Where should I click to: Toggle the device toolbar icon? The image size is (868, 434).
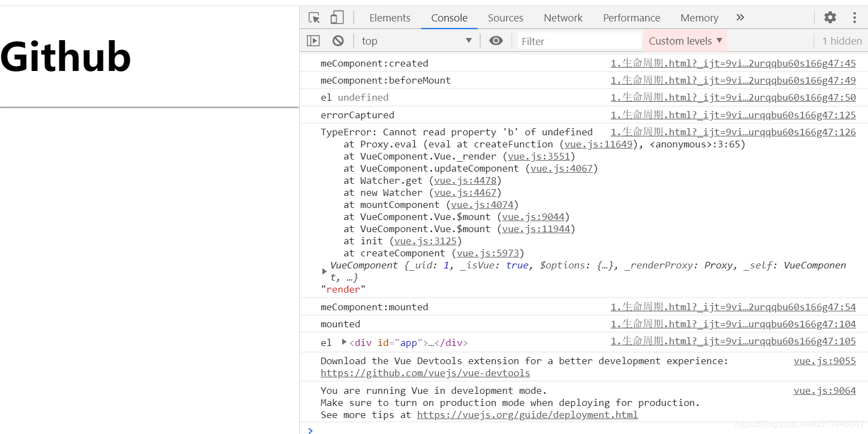(337, 18)
